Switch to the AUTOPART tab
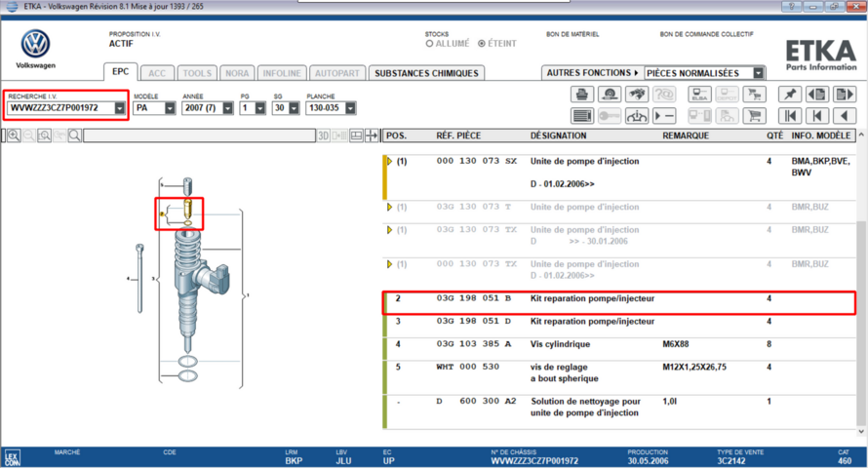 point(337,73)
